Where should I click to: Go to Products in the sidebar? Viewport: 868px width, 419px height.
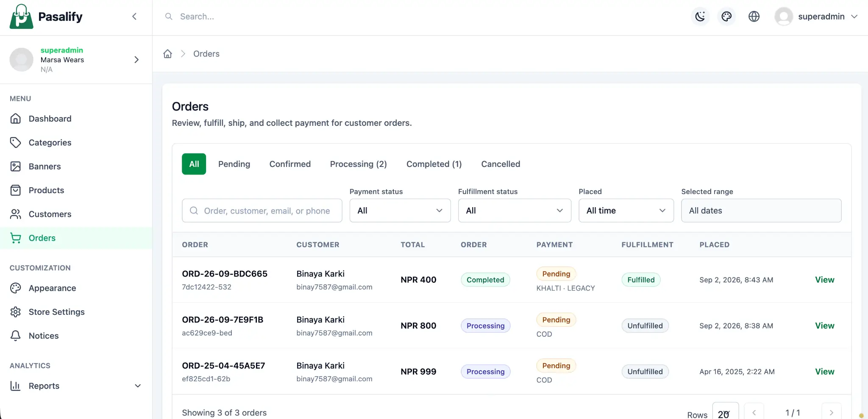pyautogui.click(x=76, y=190)
